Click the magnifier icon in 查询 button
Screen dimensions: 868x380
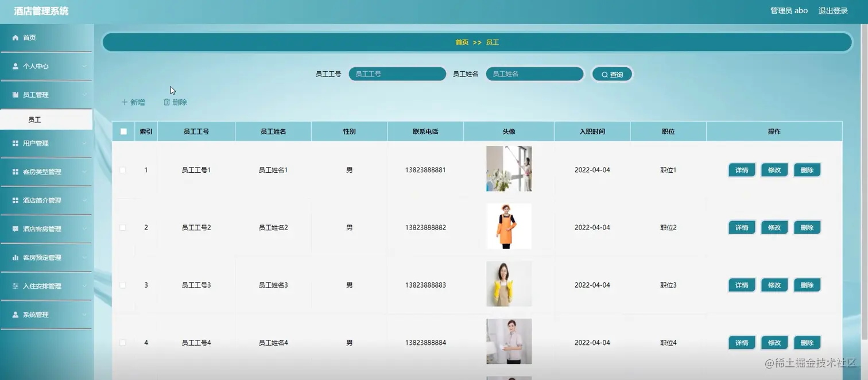pyautogui.click(x=604, y=75)
